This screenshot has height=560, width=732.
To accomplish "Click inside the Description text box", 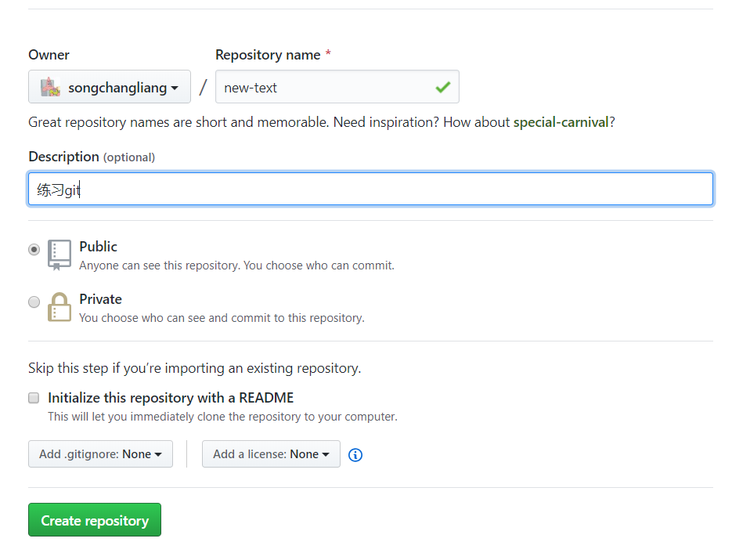I will (370, 190).
